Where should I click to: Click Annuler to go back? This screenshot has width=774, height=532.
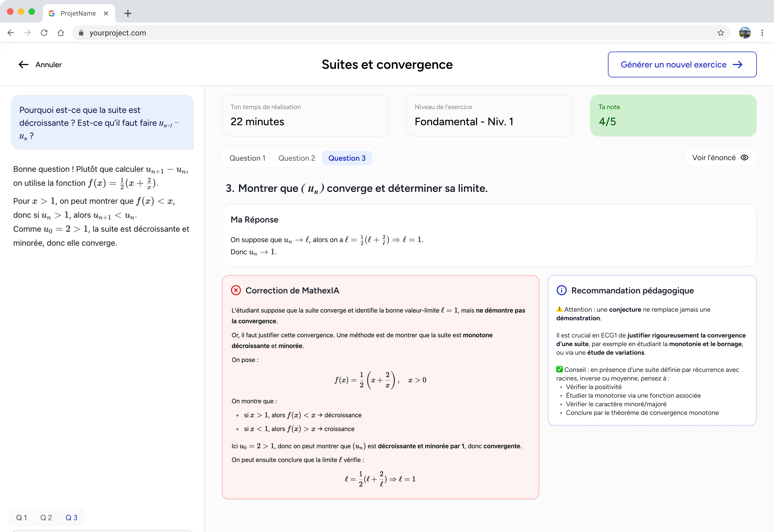[x=40, y=65]
